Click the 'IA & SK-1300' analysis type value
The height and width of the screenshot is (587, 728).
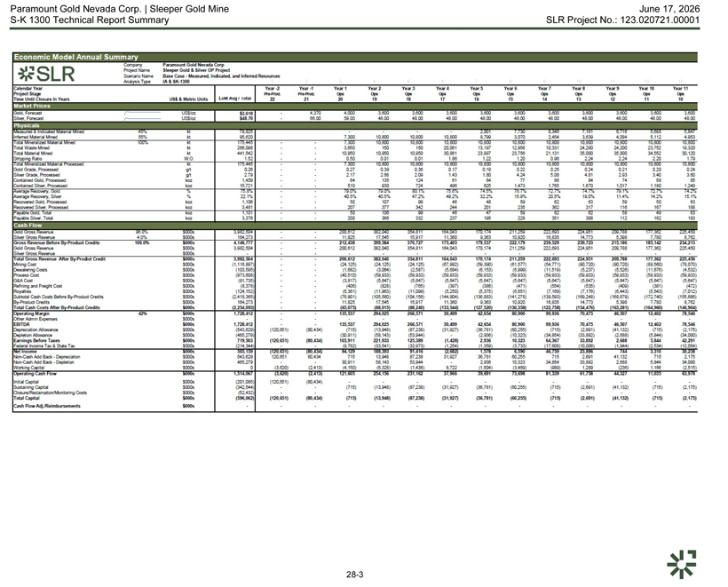point(176,82)
